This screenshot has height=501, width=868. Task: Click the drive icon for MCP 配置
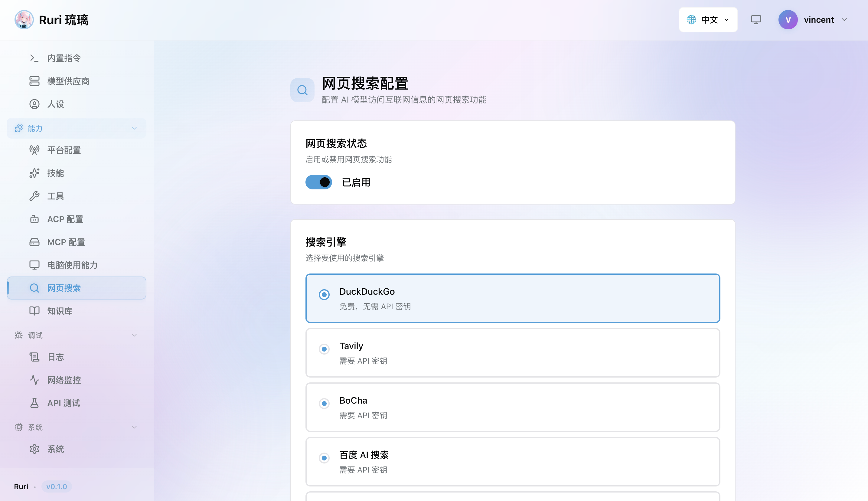[34, 242]
